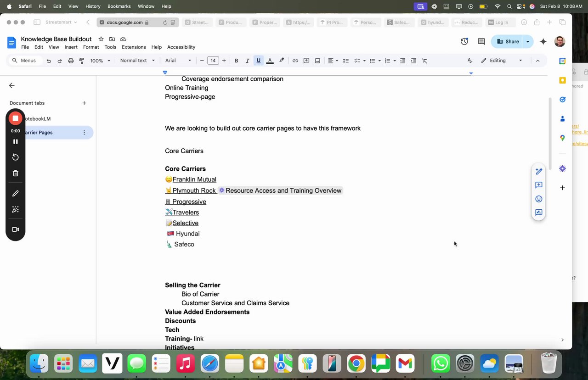588x380 pixels.
Task: Open the zoom level 100% dropdown
Action: pos(100,61)
